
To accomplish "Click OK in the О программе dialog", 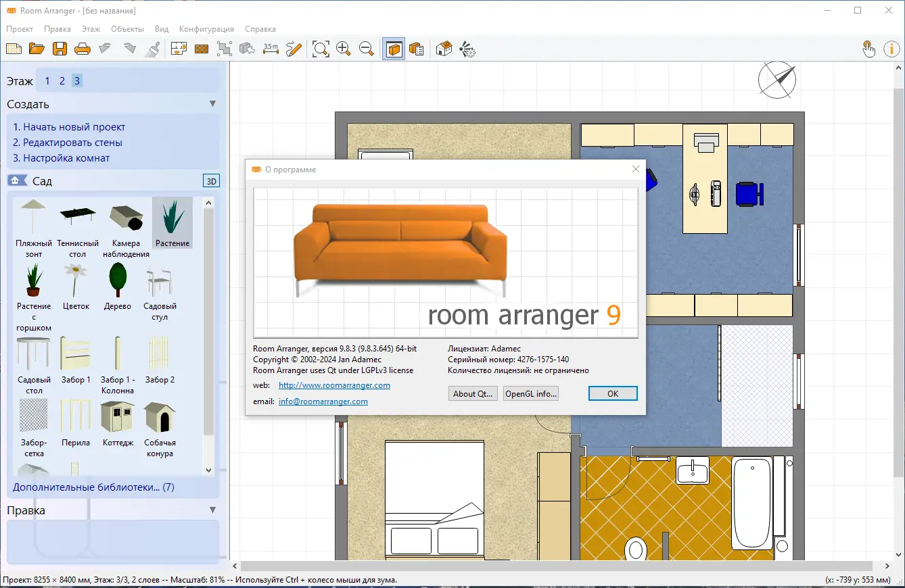I will coord(613,393).
